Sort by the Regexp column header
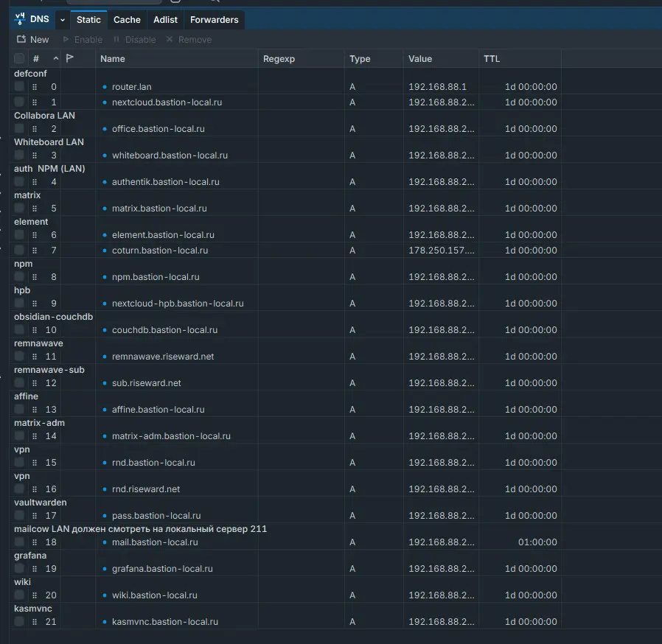Viewport: 662px width, 644px height. point(279,59)
